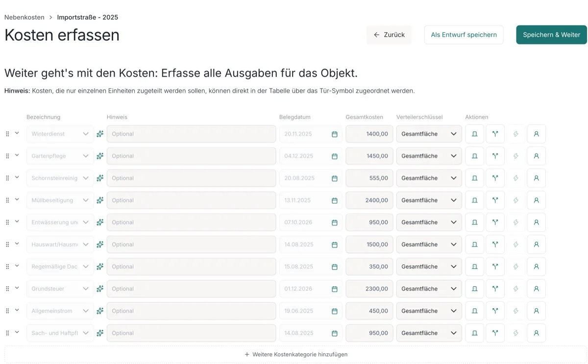Click Als Entwurf speichern

(x=464, y=35)
